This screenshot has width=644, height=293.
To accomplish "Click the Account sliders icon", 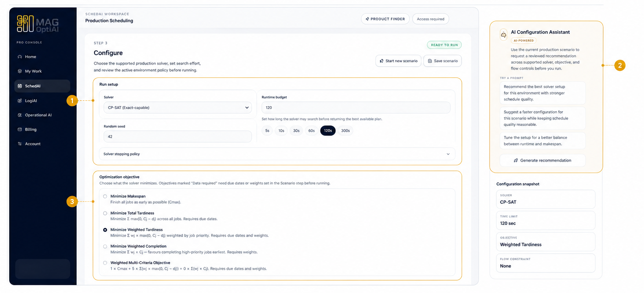I will click(x=20, y=144).
